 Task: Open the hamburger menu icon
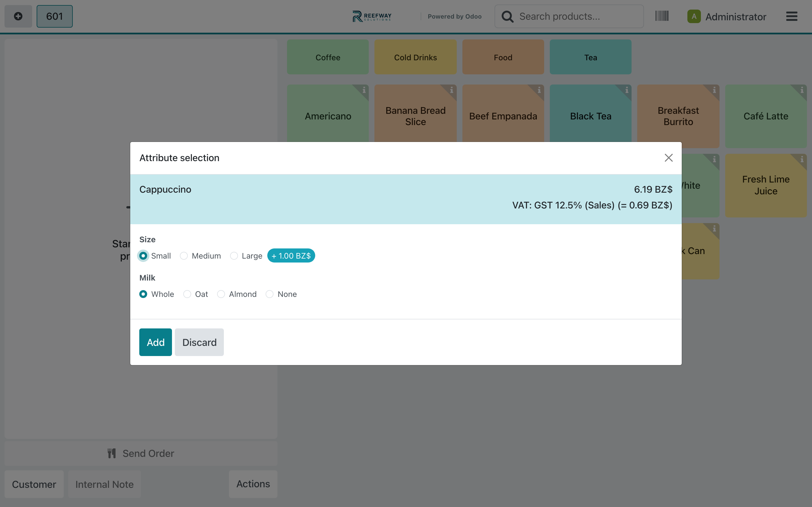click(791, 16)
